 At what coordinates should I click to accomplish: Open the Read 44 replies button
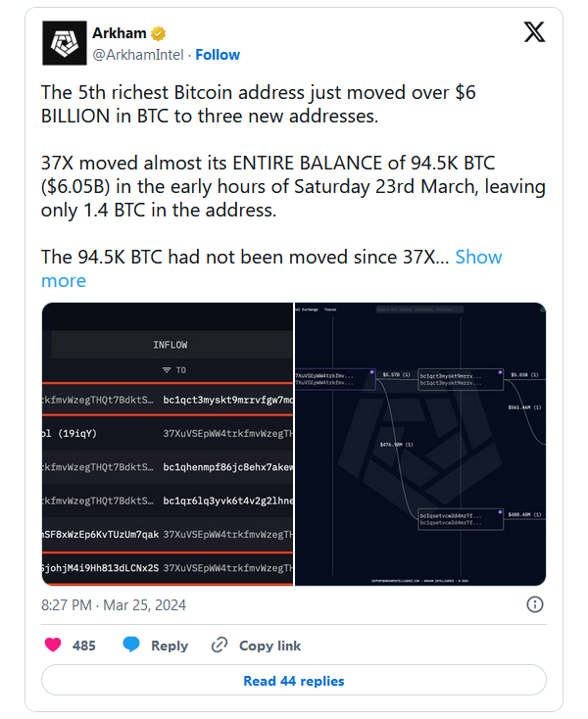pos(293,681)
